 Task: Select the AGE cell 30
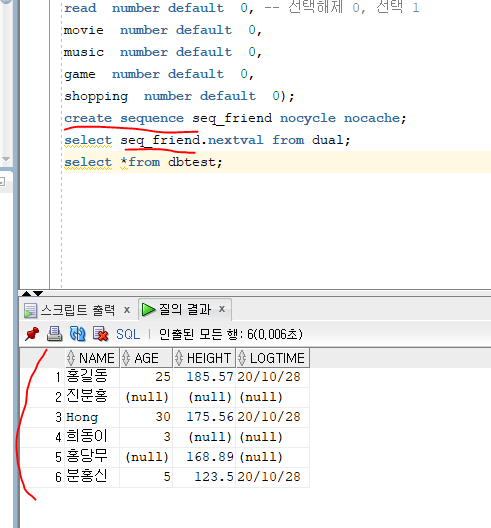point(146,417)
